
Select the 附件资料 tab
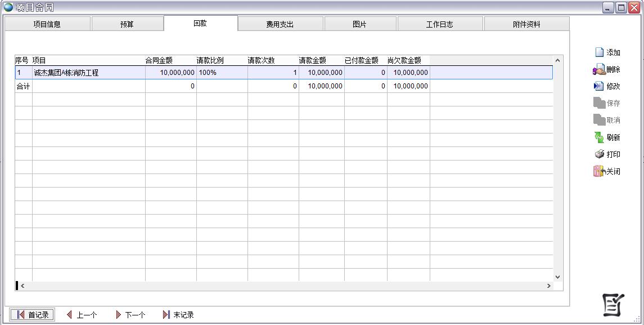526,24
